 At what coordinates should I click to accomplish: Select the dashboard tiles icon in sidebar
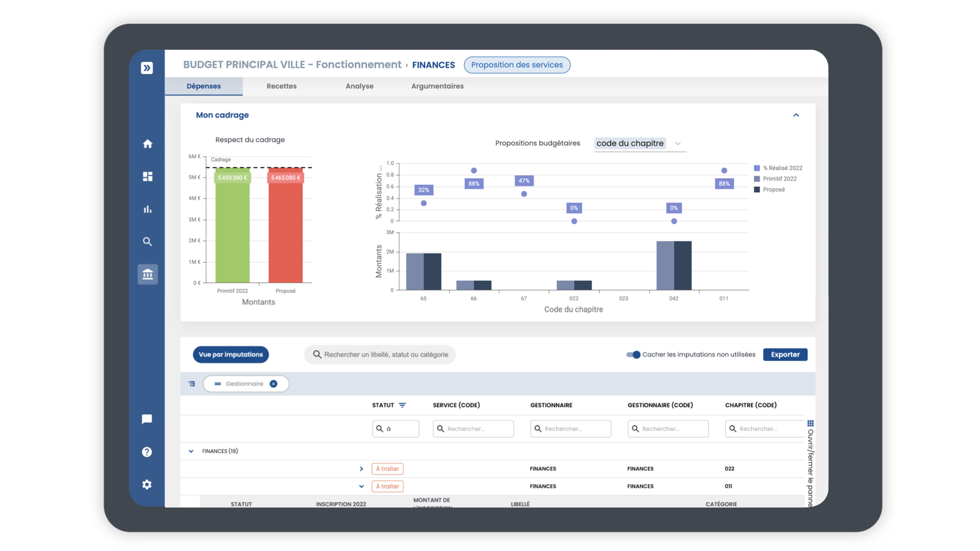[x=148, y=177]
